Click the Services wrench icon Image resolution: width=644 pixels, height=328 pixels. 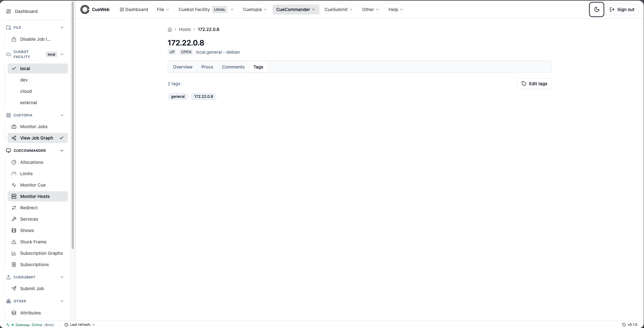pos(14,219)
